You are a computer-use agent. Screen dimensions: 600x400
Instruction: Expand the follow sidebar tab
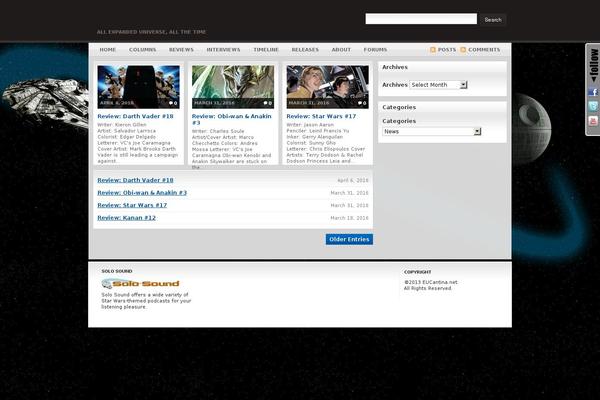(x=593, y=65)
